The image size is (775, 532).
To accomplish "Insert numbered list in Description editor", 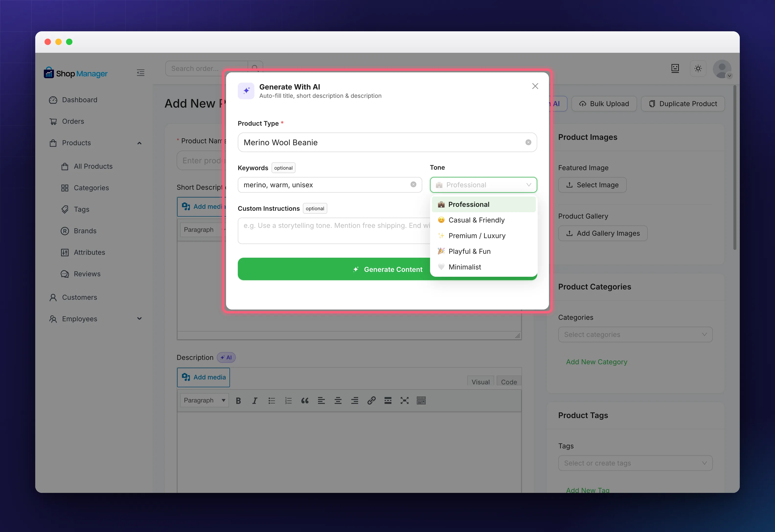I will click(288, 401).
